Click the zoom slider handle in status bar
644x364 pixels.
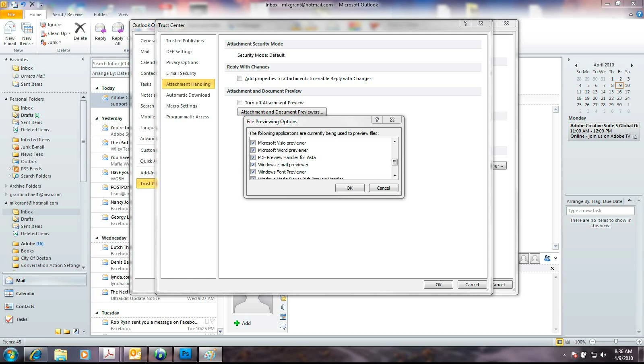click(x=616, y=341)
